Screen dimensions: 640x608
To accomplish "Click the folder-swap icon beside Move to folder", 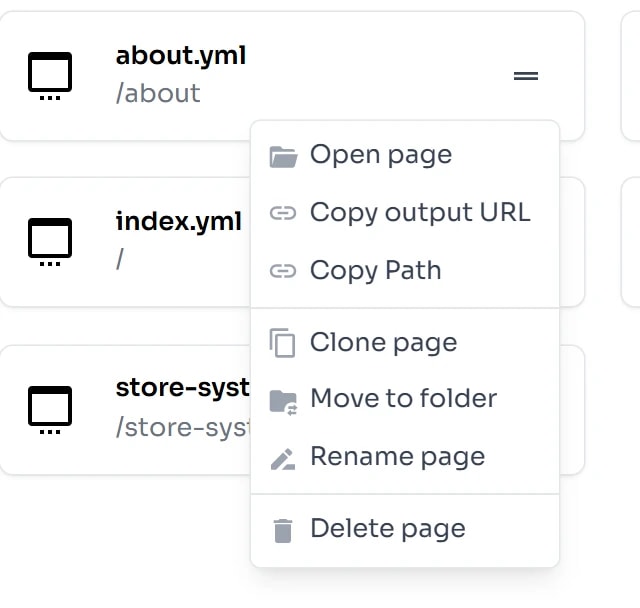I will pos(283,402).
